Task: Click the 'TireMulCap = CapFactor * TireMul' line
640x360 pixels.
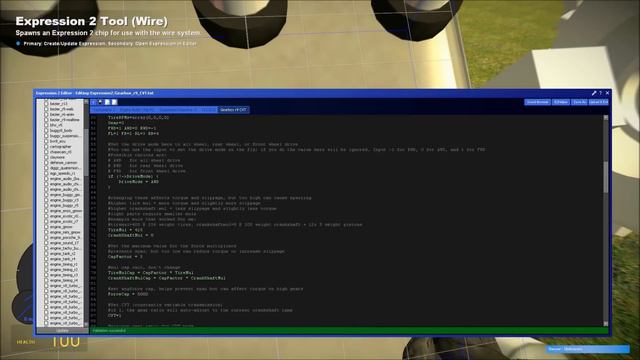Action: click(151, 273)
